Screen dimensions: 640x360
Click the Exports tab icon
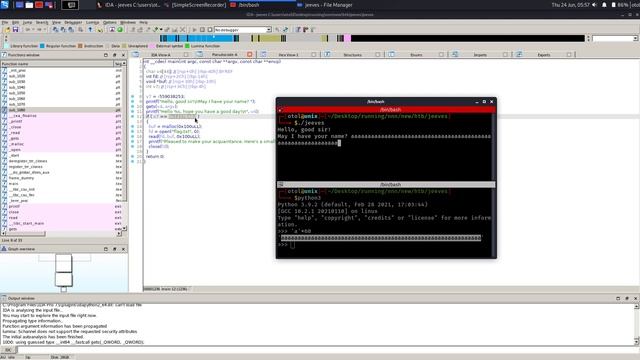click(519, 54)
